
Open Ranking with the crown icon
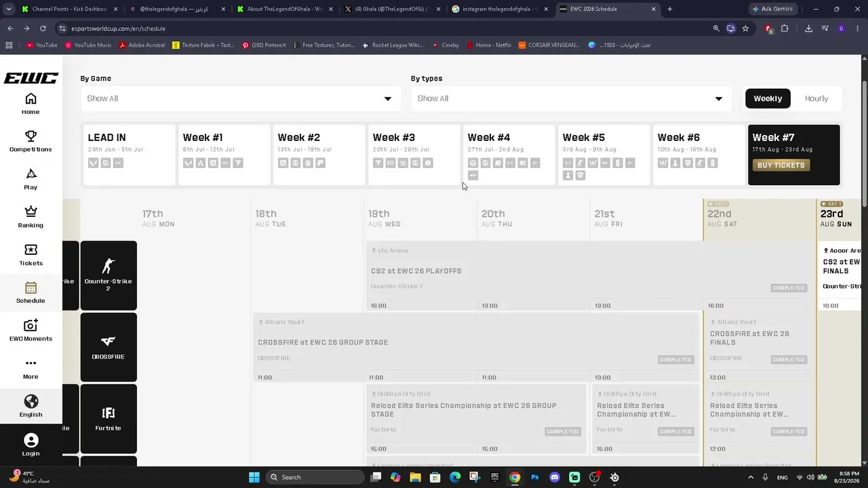(x=31, y=218)
